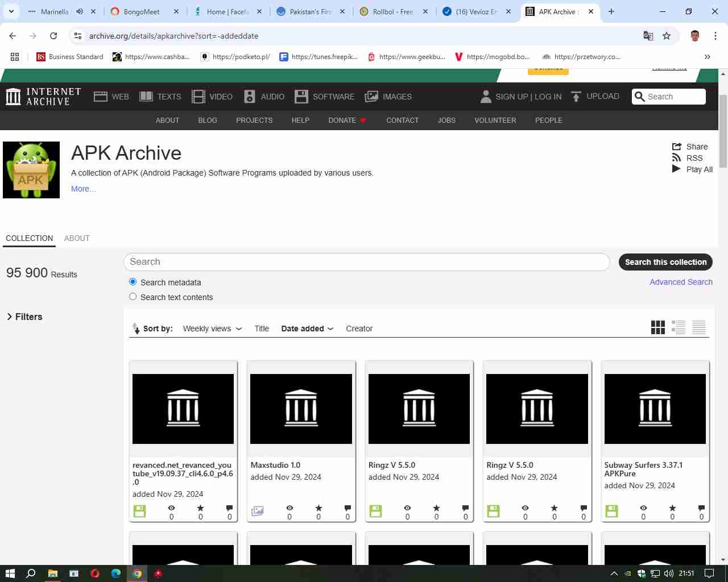The height and width of the screenshot is (582, 728).
Task: Select Search text contents radio button
Action: click(x=133, y=297)
